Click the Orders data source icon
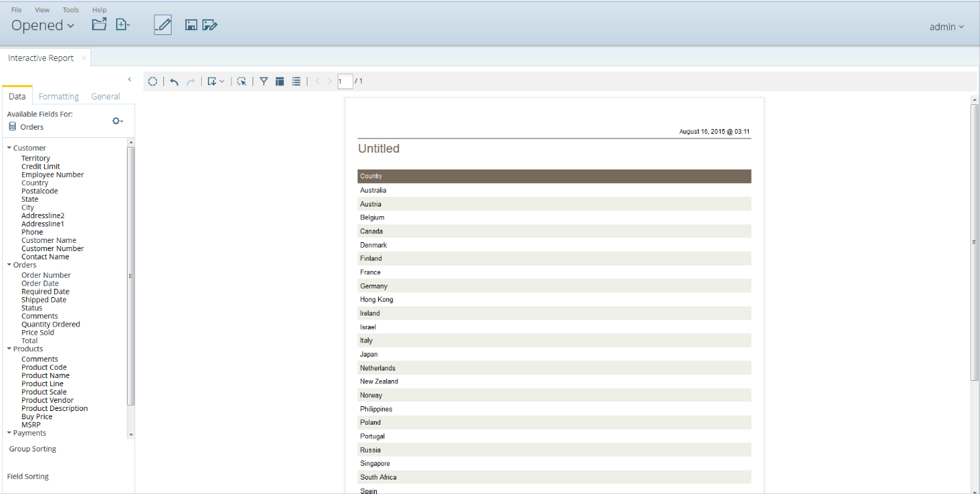Image resolution: width=980 pixels, height=494 pixels. point(12,127)
